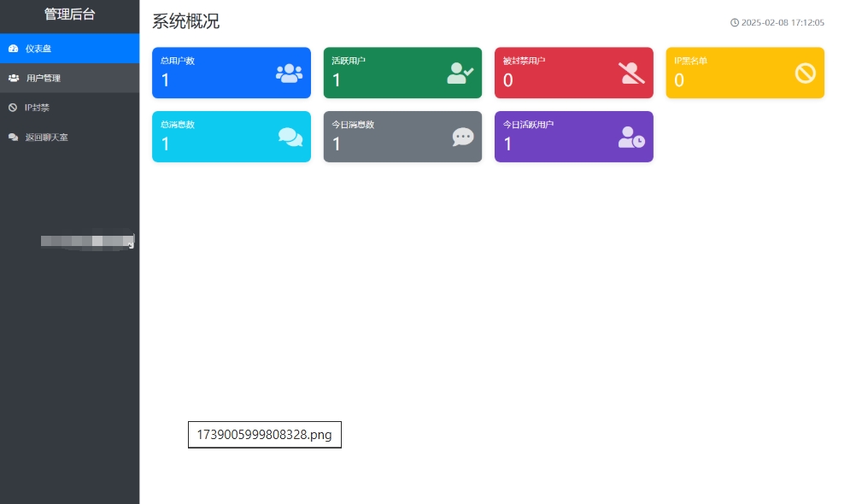The height and width of the screenshot is (504, 862).
Task: Click the 1739005999808328.png filename label
Action: 265,435
